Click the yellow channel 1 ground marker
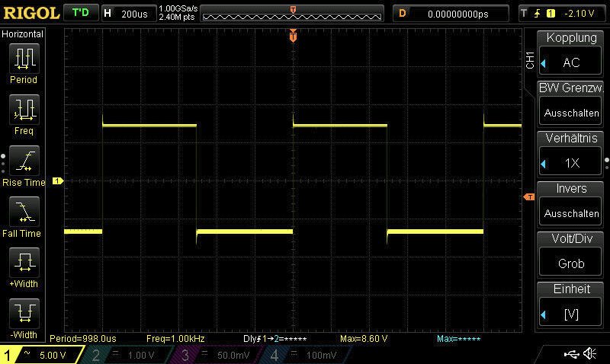The width and height of the screenshot is (610, 364). (58, 181)
